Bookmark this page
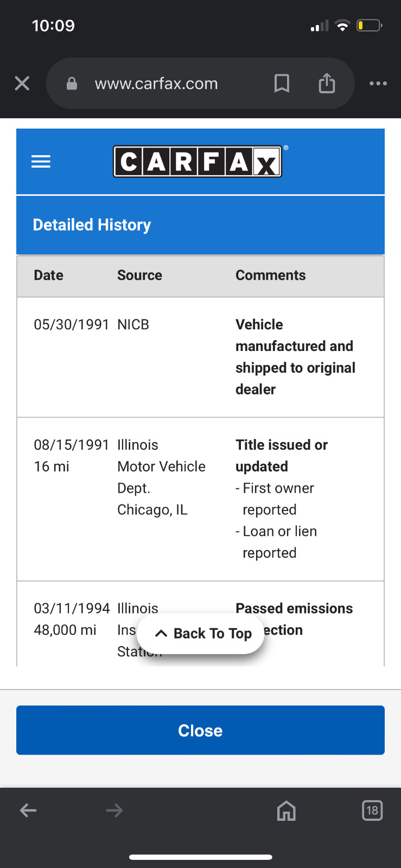This screenshot has height=868, width=401. (282, 84)
